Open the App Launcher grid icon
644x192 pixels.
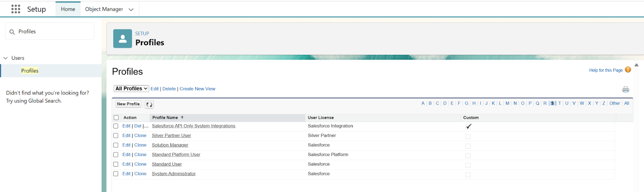pyautogui.click(x=16, y=9)
